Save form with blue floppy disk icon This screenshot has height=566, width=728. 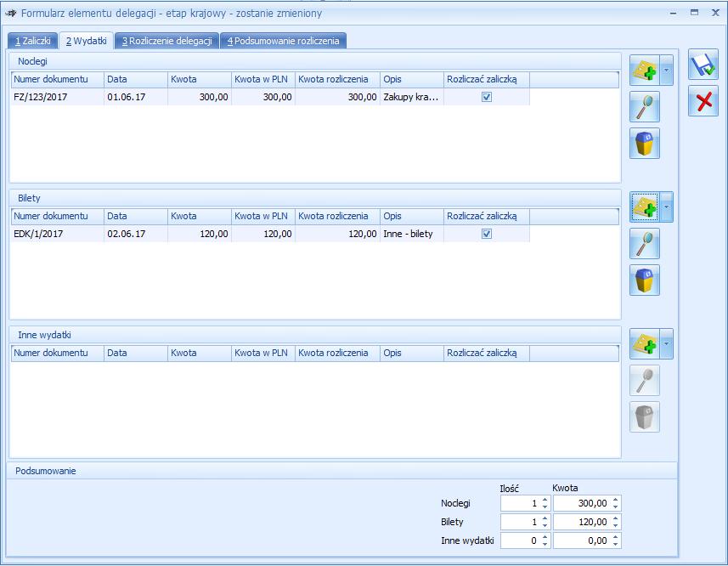[703, 65]
